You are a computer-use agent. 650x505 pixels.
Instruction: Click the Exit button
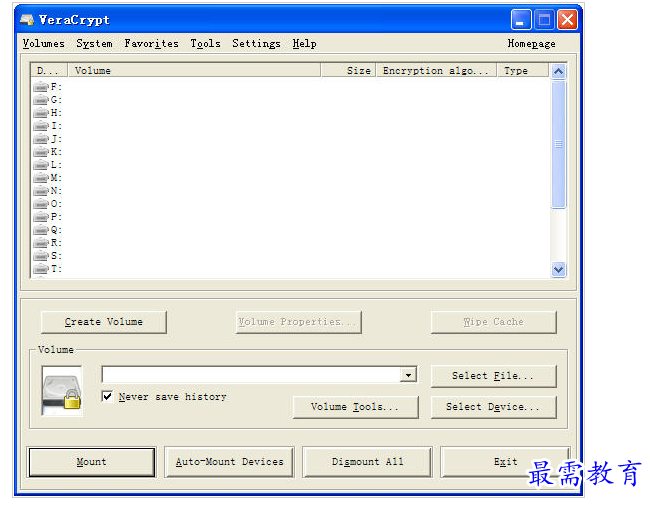(505, 462)
